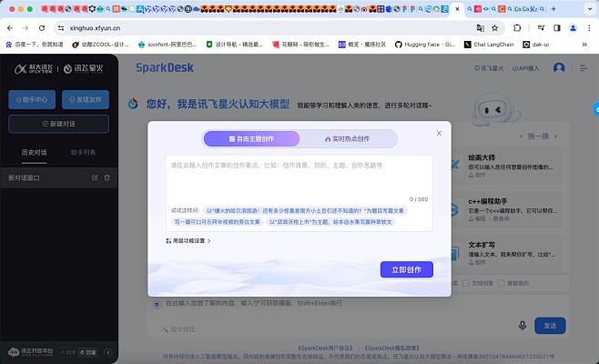Click the trash icon on 新对话窗口
This screenshot has width=599, height=364.
point(107,177)
